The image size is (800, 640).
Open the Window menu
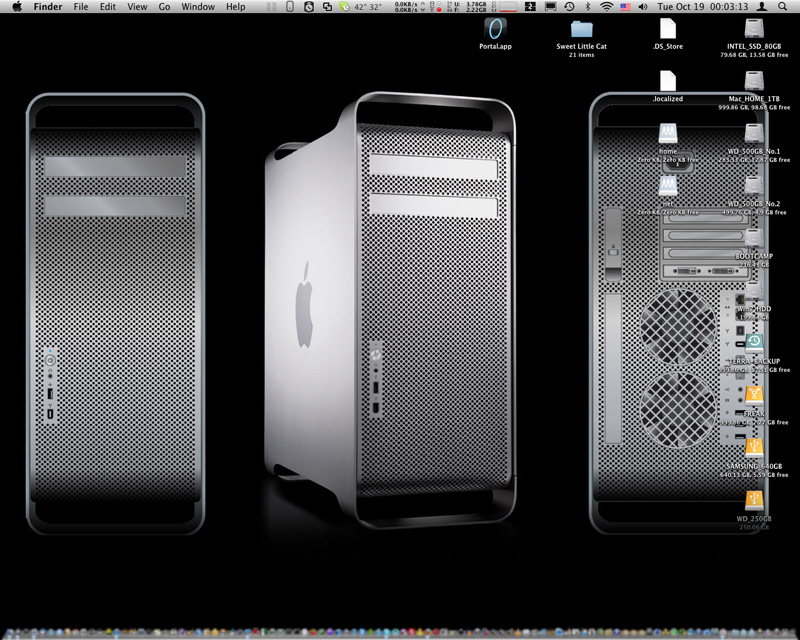[198, 7]
